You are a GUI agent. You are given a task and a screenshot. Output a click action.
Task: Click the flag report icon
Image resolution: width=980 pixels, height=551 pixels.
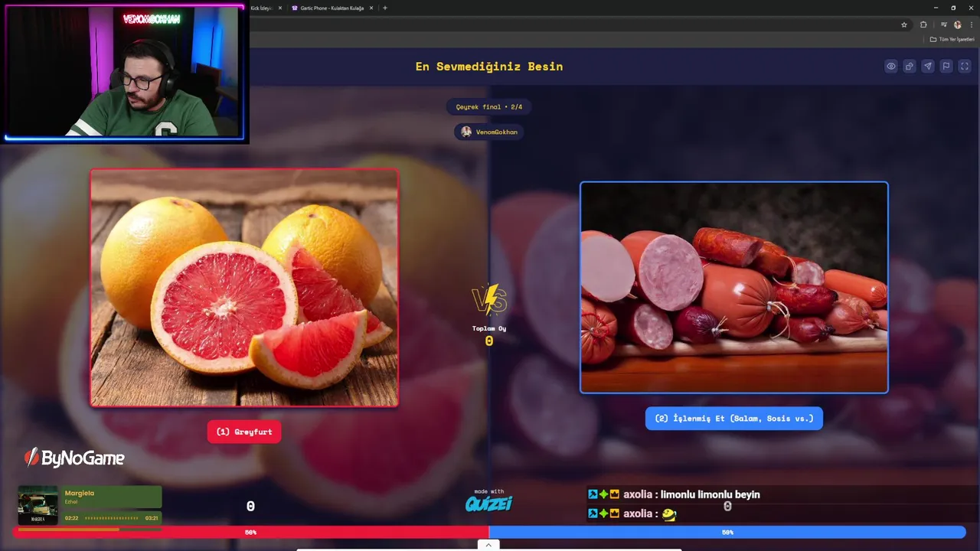coord(946,67)
